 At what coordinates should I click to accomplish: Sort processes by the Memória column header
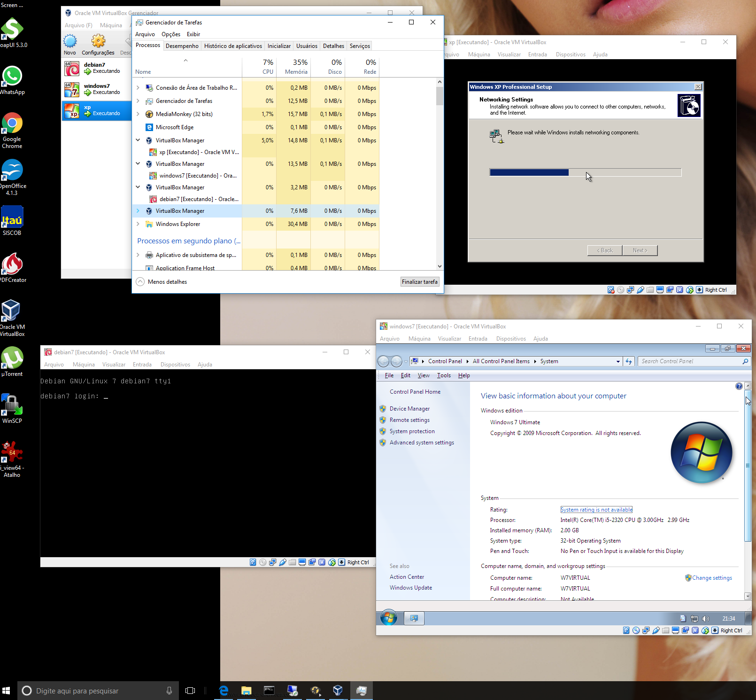pos(293,66)
